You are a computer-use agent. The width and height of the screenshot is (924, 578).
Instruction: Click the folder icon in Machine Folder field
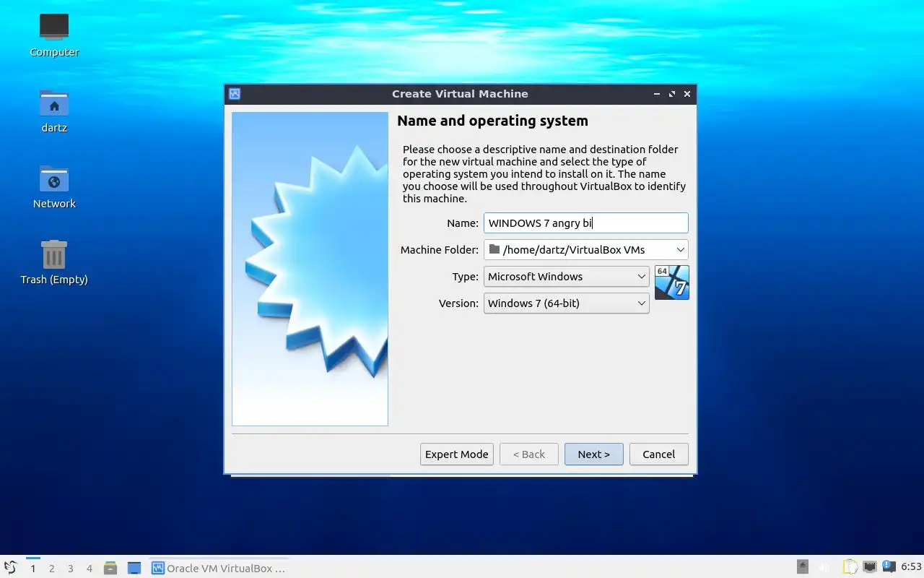[494, 249]
